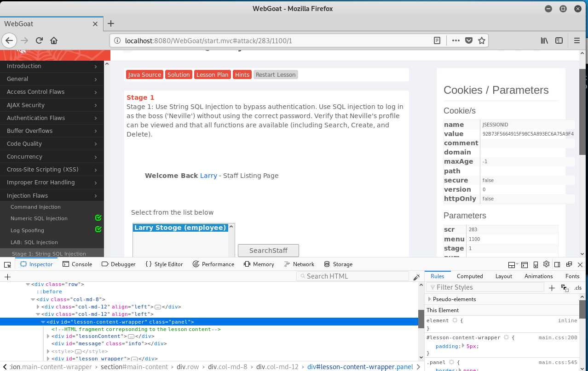This screenshot has width=588, height=371.
Task: Open the Style Editor tab
Action: point(164,264)
